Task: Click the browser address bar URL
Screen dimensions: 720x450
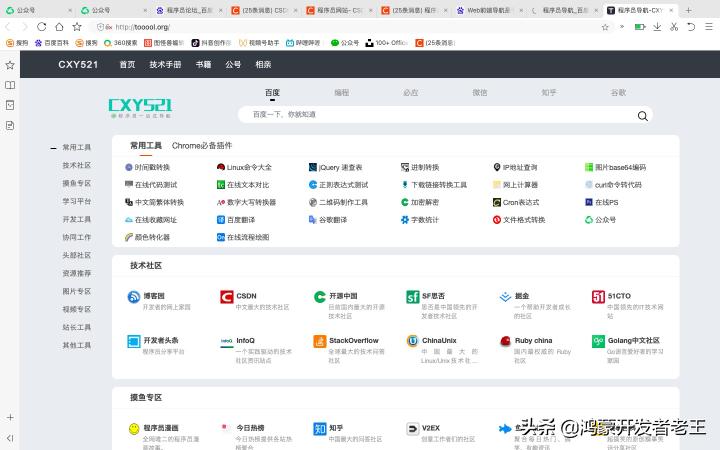Action: coord(142,27)
